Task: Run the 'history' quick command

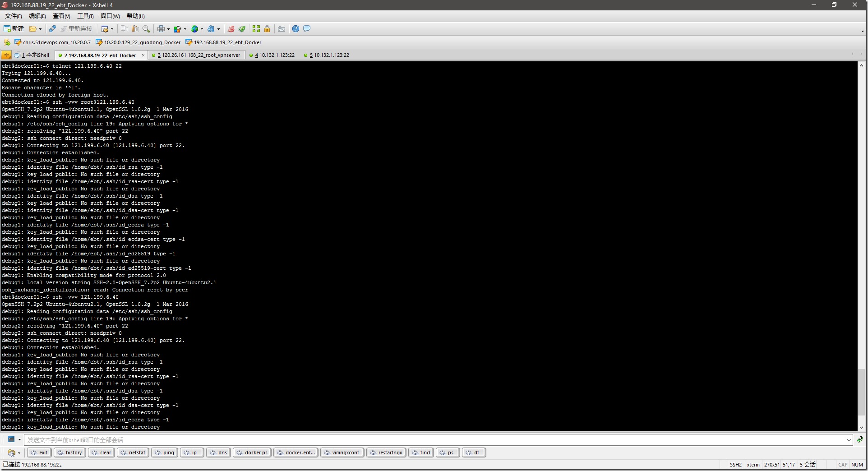Action: 70,453
